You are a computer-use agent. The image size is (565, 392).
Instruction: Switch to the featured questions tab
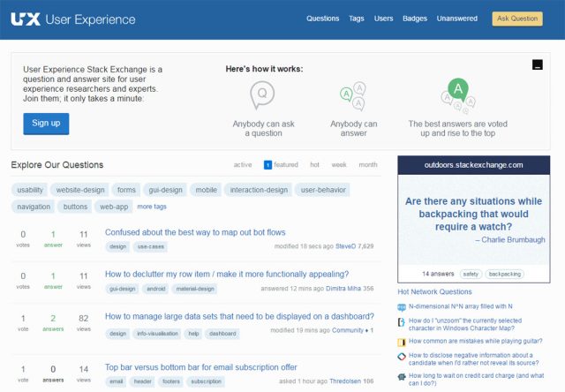pos(281,165)
